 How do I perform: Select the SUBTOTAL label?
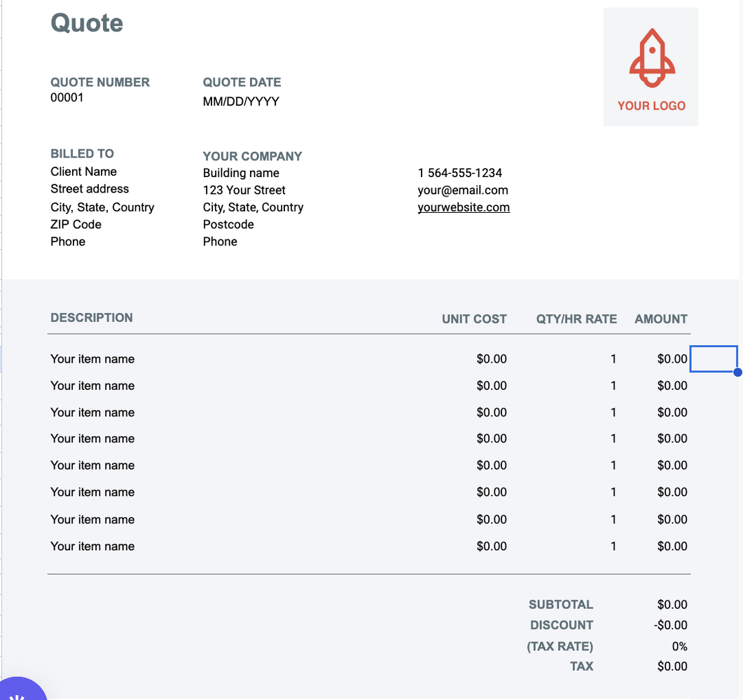[x=561, y=605]
